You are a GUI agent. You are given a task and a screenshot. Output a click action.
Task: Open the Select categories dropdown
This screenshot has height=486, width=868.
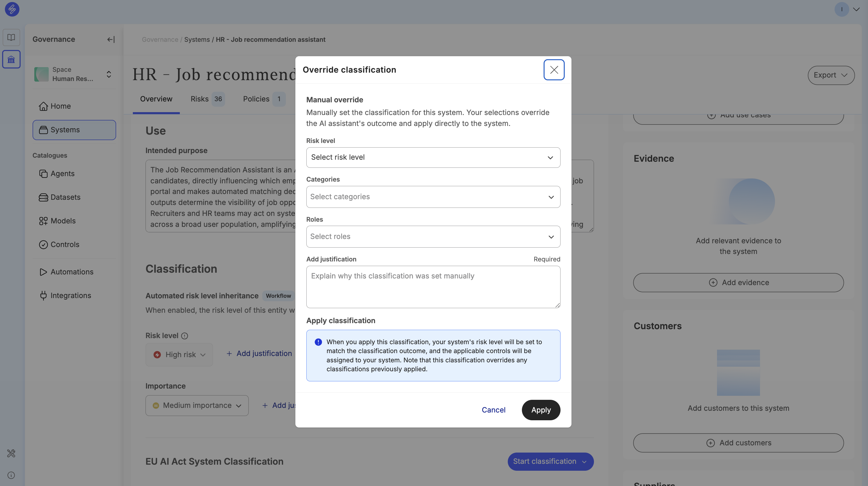(433, 197)
